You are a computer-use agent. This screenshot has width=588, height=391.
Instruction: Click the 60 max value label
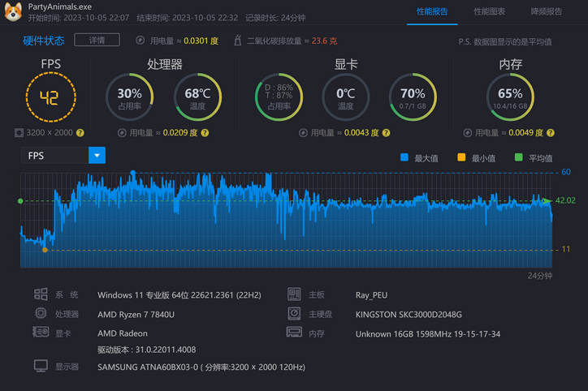(x=566, y=172)
